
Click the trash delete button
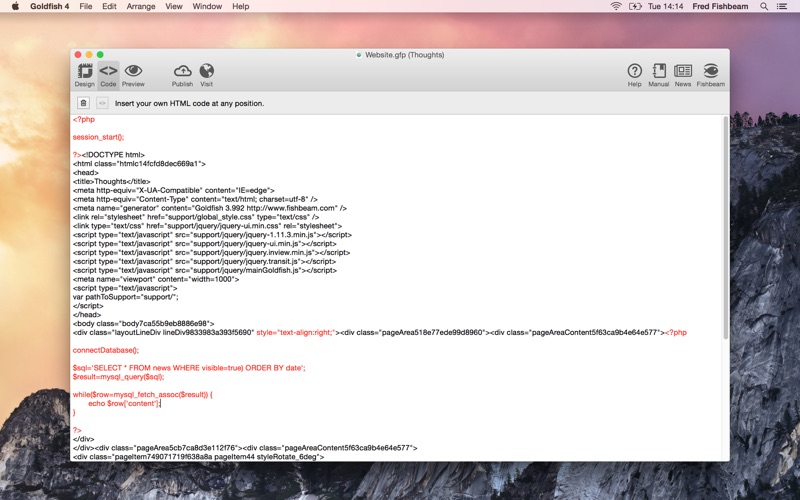(84, 103)
